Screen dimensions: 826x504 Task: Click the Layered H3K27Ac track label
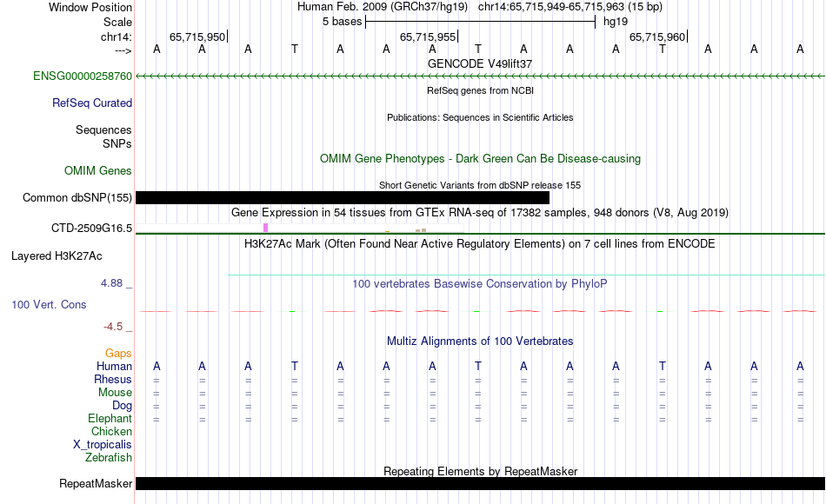57,256
